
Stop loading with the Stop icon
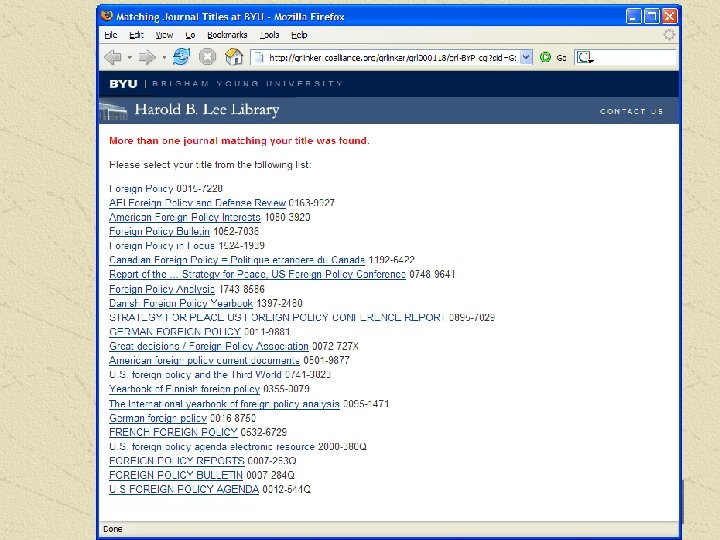click(x=208, y=57)
